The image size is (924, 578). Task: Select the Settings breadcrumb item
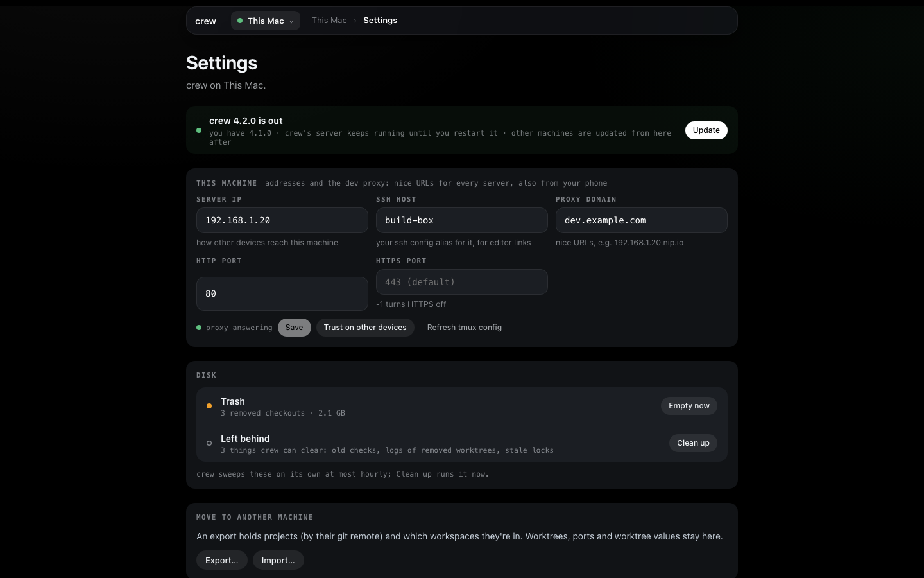coord(380,21)
